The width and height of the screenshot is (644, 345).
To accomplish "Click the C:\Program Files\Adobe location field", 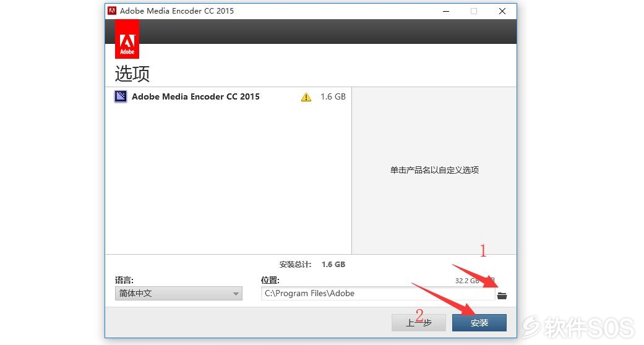I will tap(378, 293).
